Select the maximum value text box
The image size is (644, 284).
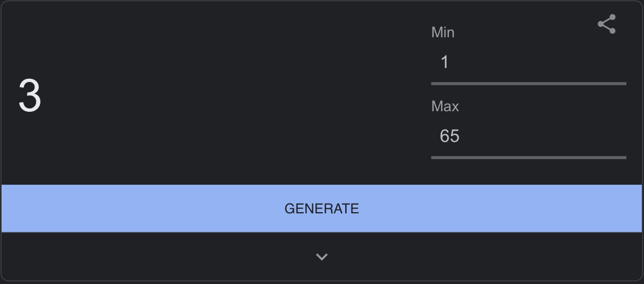coord(529,136)
